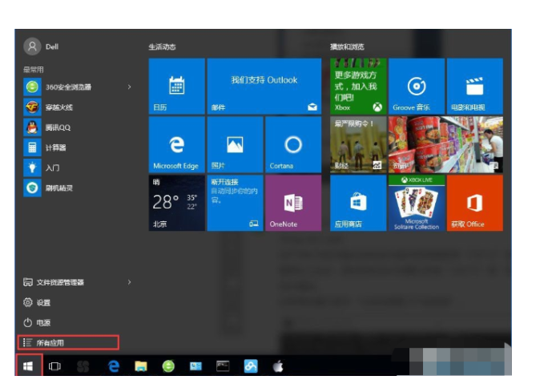
Task: Expand the 360安全浏览器 jump list arrow
Action: [129, 87]
